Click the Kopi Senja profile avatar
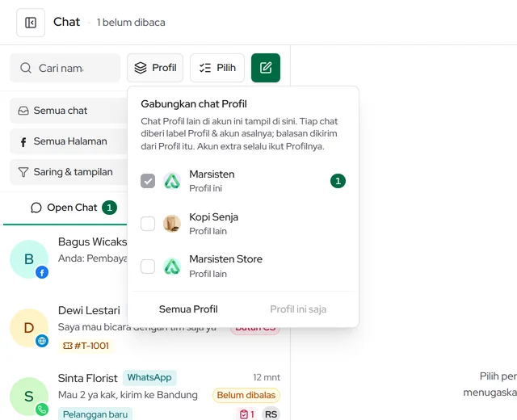The image size is (517, 420). pyautogui.click(x=172, y=224)
